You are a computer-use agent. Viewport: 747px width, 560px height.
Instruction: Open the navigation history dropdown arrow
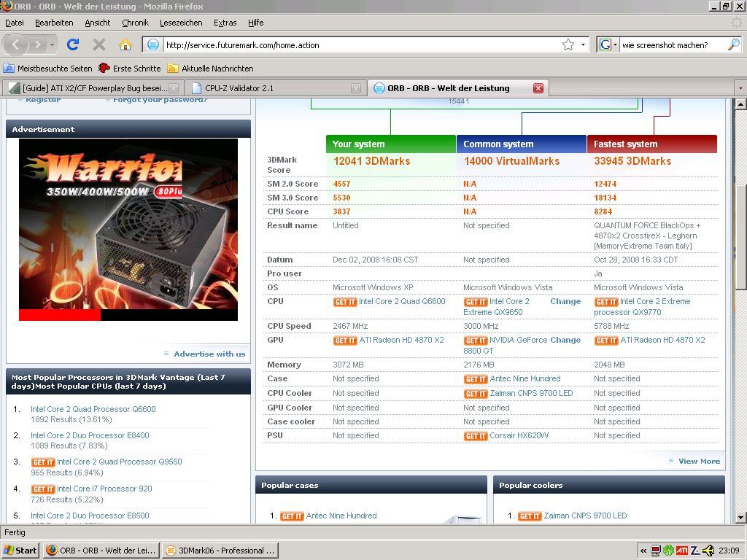click(52, 45)
